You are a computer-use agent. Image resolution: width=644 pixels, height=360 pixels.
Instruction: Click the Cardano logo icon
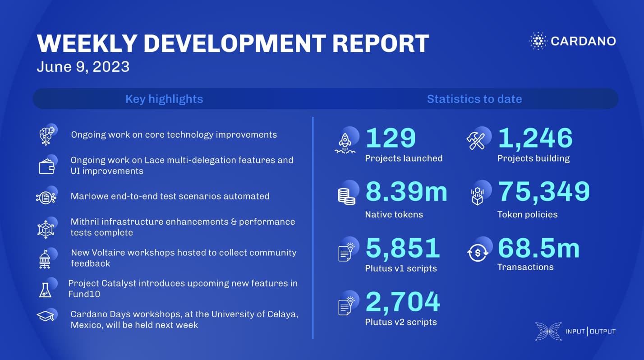click(x=537, y=41)
